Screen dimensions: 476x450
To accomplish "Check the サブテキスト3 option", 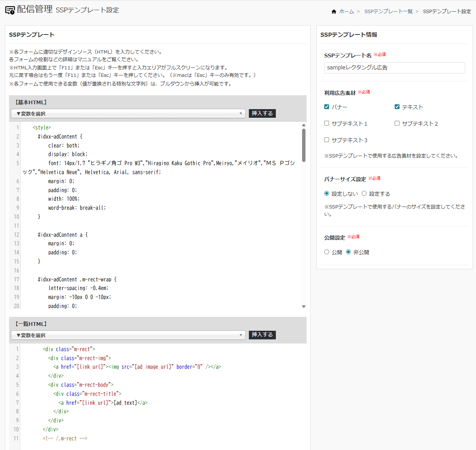I will coord(327,140).
